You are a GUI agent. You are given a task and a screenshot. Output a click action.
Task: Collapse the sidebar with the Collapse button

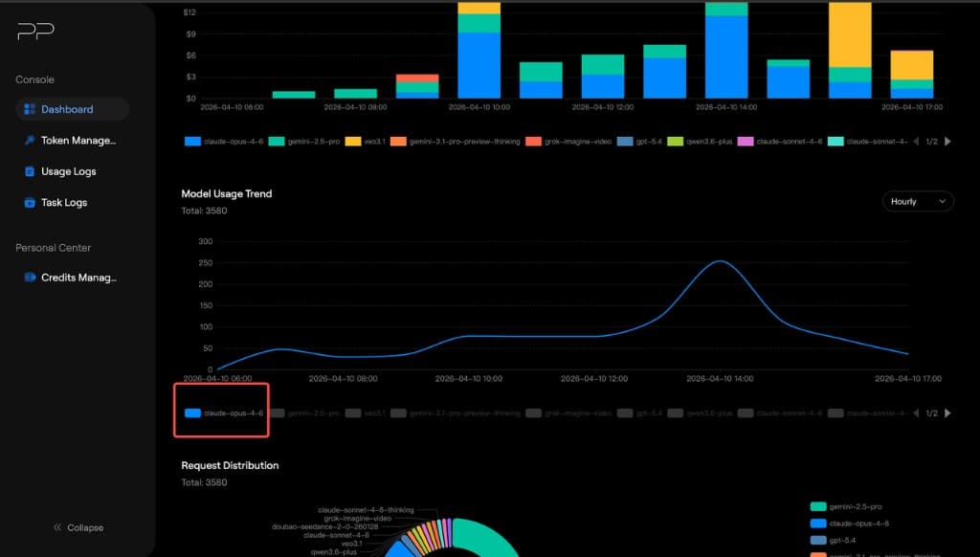(78, 527)
